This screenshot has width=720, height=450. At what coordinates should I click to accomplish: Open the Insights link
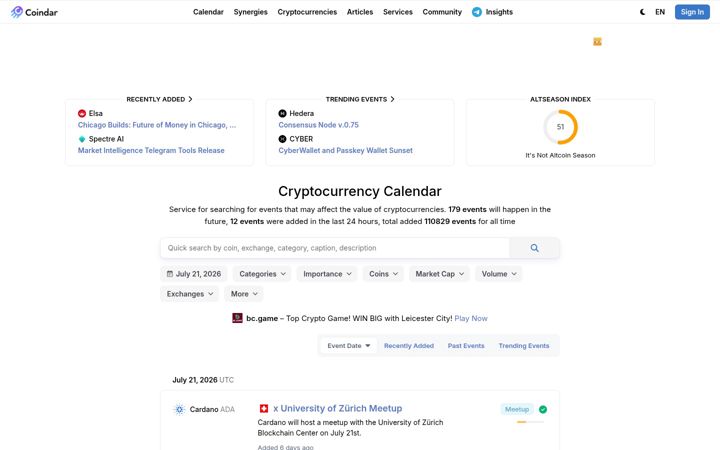pos(499,12)
